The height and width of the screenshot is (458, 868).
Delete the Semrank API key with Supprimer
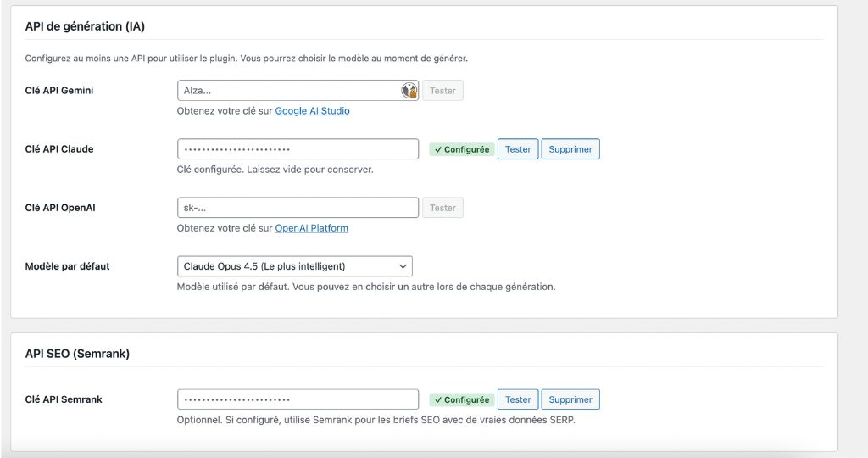[x=570, y=399]
